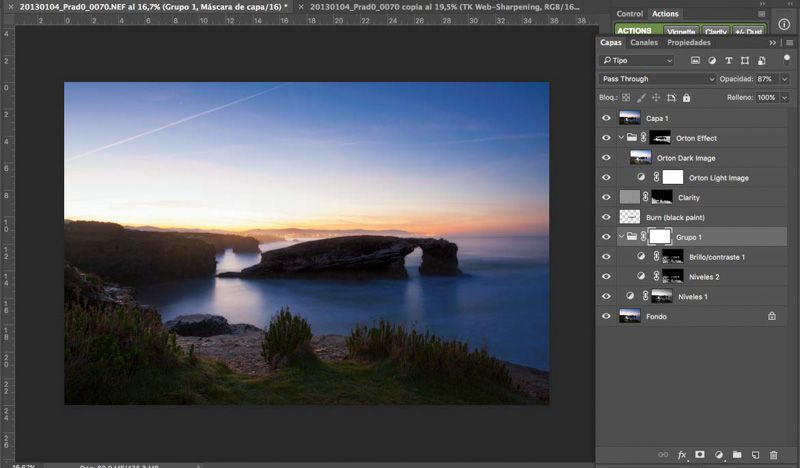The image size is (800, 468).
Task: Open the Propiedades tab
Action: (x=689, y=43)
